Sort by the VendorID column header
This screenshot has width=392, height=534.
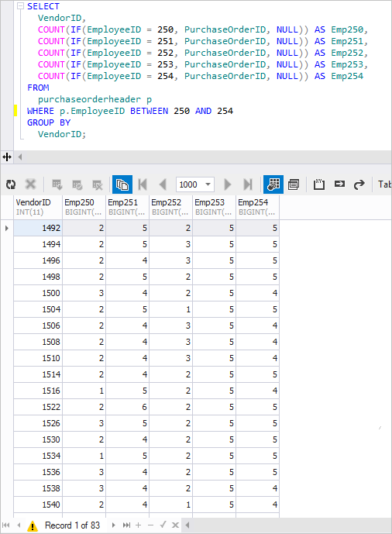pos(38,207)
